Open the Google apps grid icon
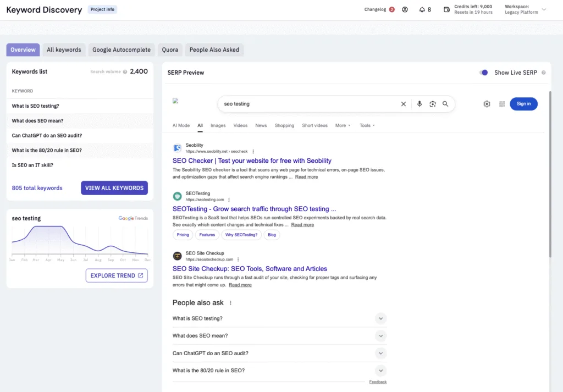 (502, 104)
